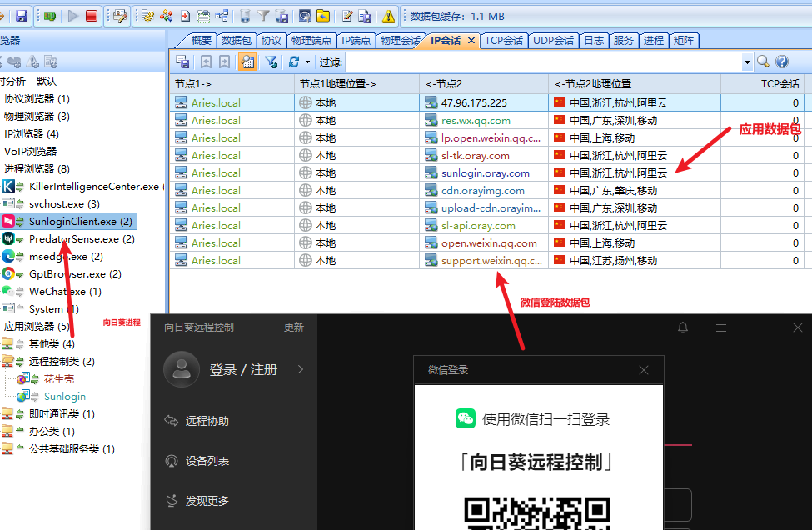Select the res.wx.qq.com row
The width and height of the screenshot is (812, 530).
pos(487,121)
